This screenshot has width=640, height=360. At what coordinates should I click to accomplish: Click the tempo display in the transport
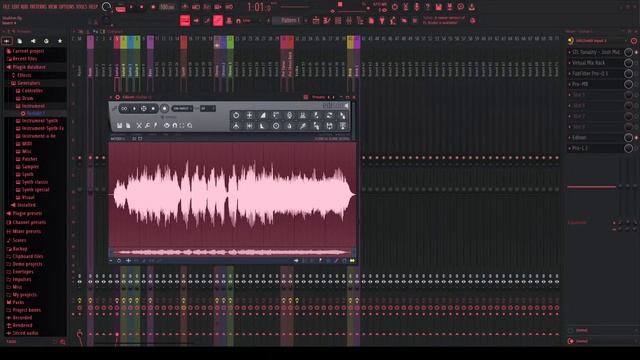(167, 7)
